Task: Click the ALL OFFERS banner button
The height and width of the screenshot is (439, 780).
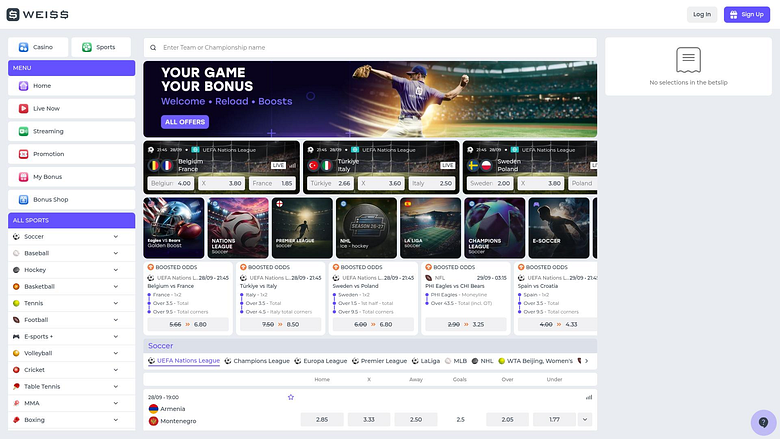Action: coord(185,122)
